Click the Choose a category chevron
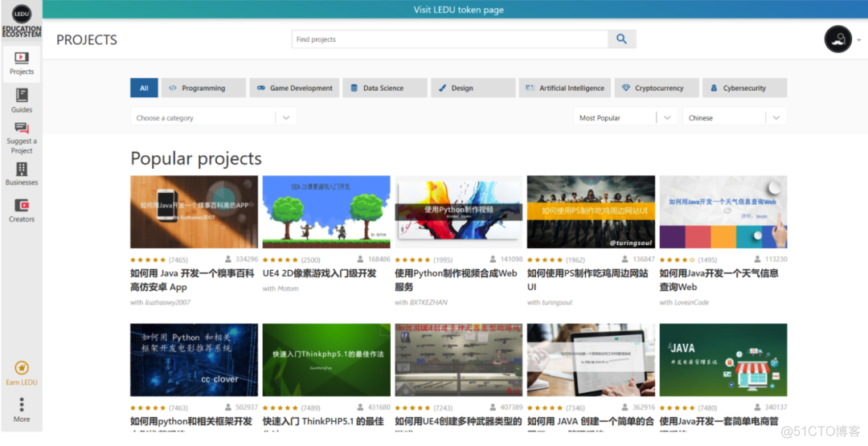 click(285, 117)
